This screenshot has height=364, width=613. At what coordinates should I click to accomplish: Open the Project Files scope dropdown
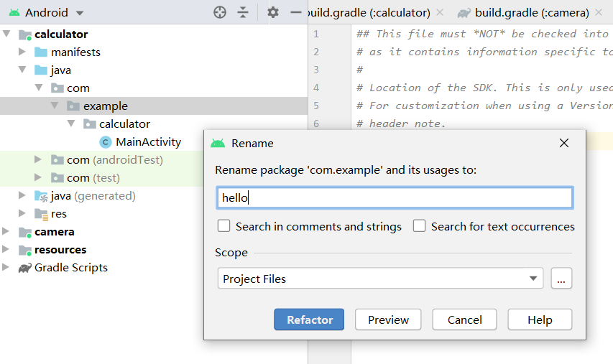click(533, 279)
